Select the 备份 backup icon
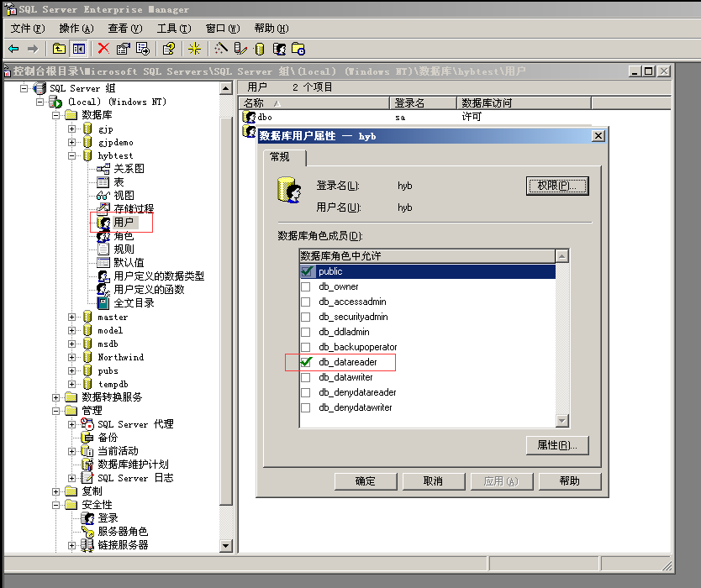The width and height of the screenshot is (701, 588). point(87,438)
